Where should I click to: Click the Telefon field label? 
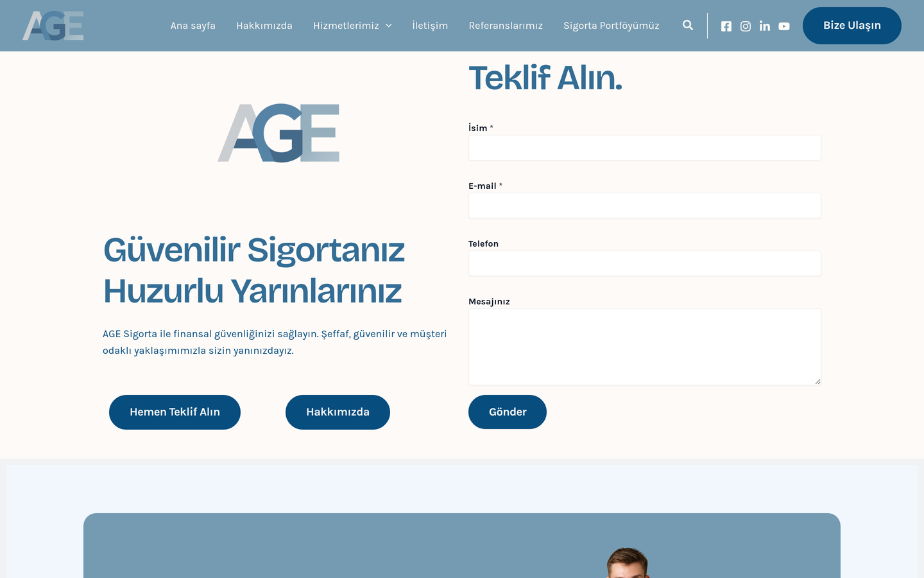pos(483,244)
